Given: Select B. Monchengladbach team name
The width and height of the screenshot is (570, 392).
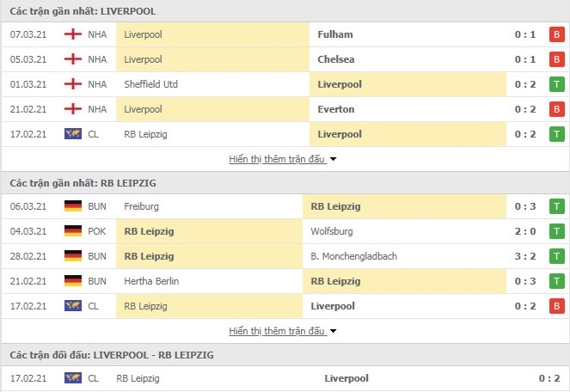Looking at the screenshot, I should (353, 256).
